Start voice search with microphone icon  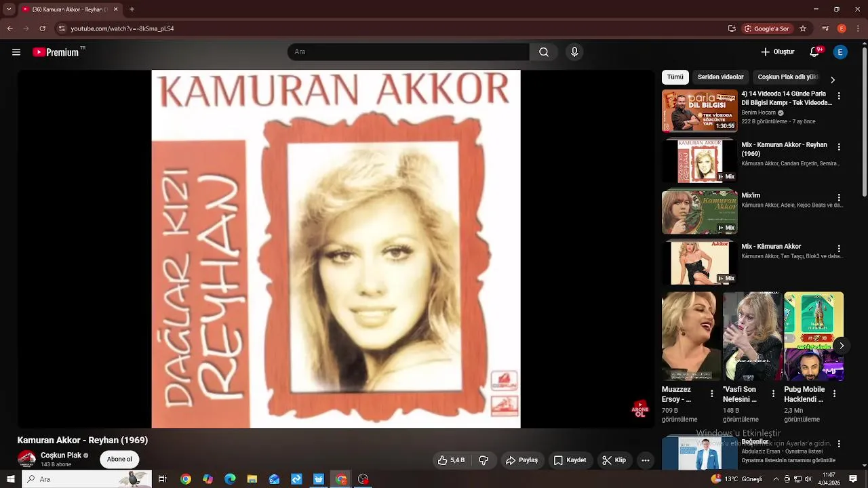pos(574,52)
